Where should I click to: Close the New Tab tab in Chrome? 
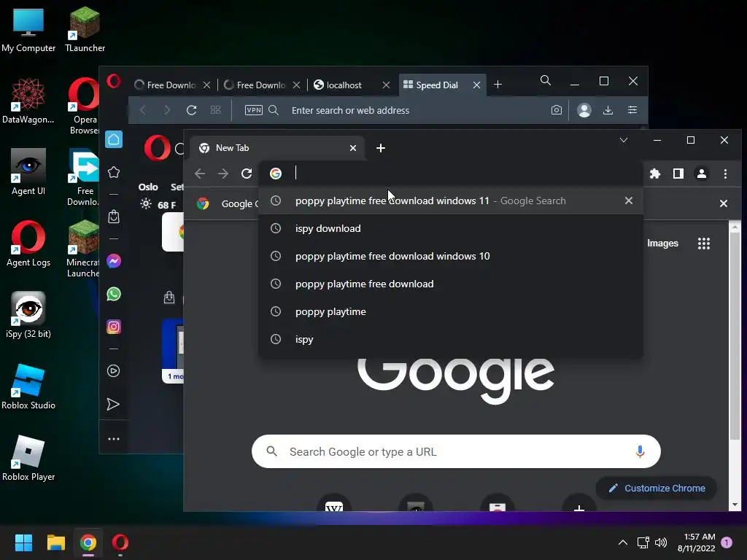(353, 148)
